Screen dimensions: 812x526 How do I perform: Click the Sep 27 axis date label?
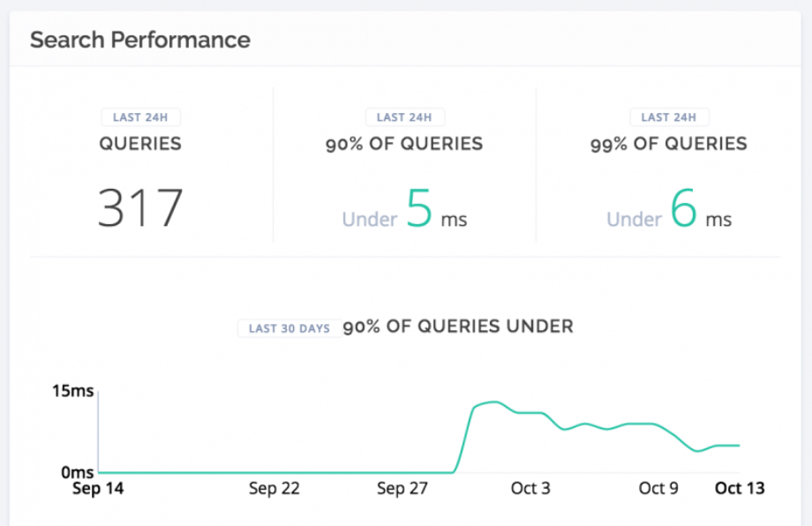pyautogui.click(x=402, y=488)
